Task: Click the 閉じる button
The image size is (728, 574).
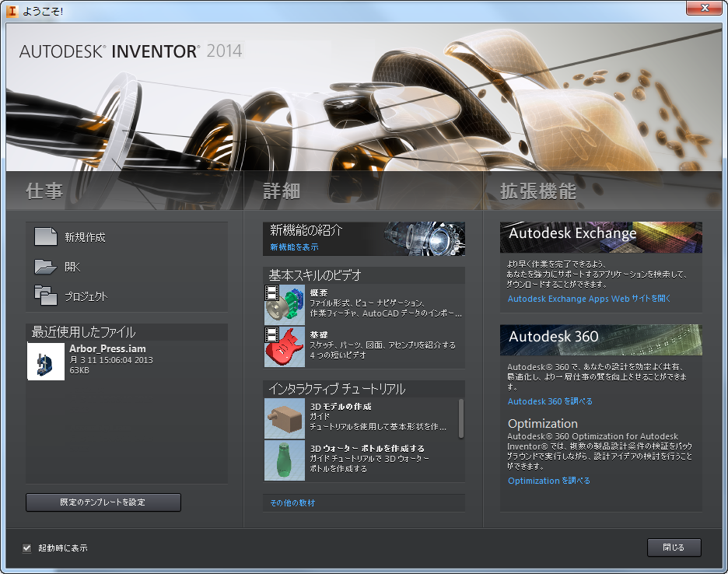Action: (x=674, y=548)
